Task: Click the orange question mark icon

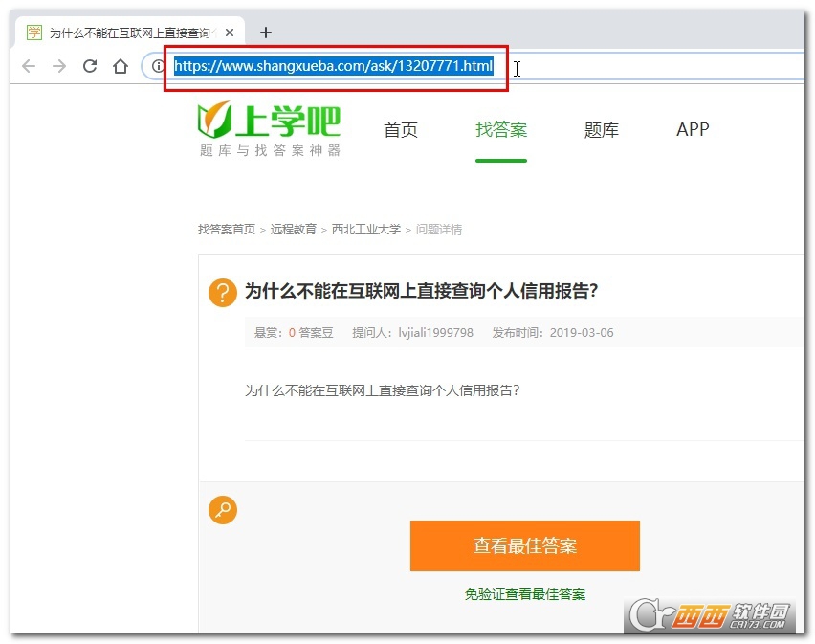Action: 223,293
